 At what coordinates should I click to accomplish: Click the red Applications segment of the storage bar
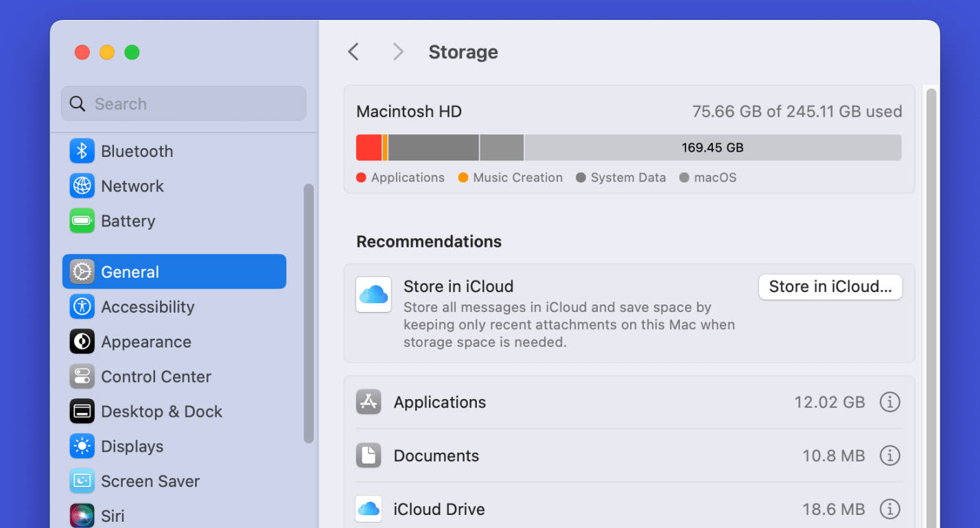click(367, 147)
